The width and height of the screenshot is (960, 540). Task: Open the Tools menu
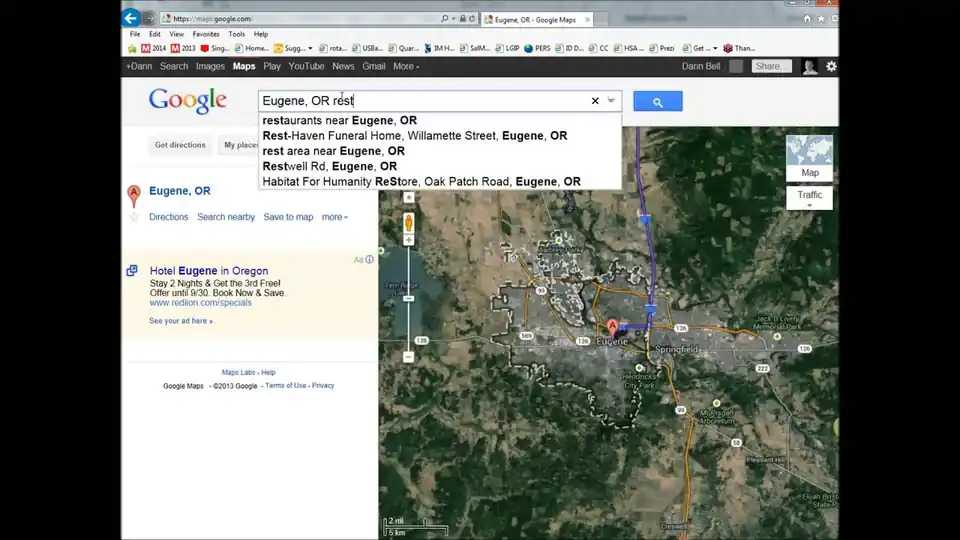236,34
